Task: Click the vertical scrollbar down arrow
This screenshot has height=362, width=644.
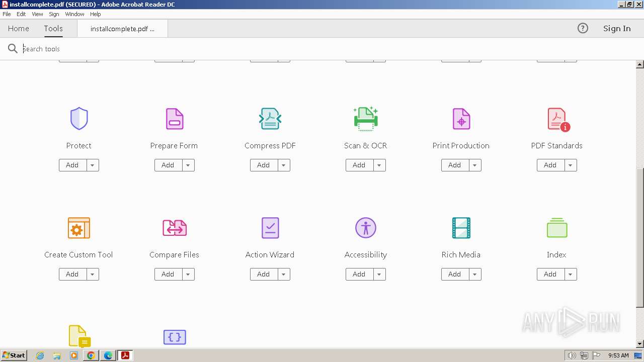Action: [x=640, y=344]
